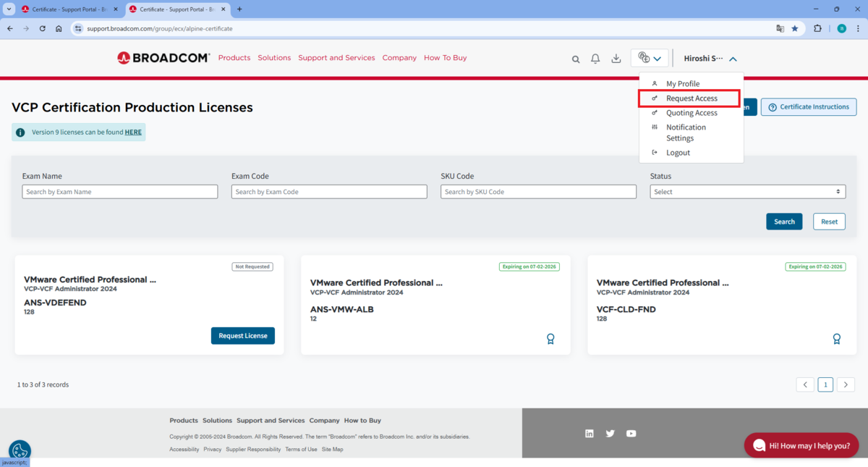Open the LinkedIn footer icon
The width and height of the screenshot is (868, 467).
point(590,434)
